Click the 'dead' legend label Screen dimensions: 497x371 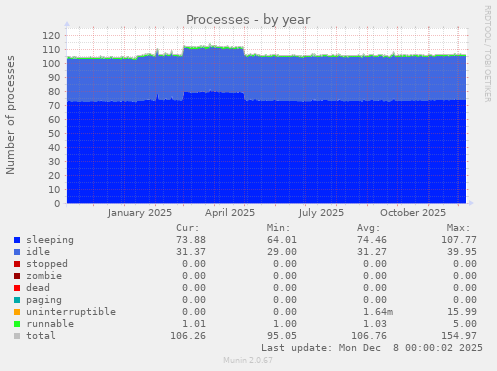point(38,288)
